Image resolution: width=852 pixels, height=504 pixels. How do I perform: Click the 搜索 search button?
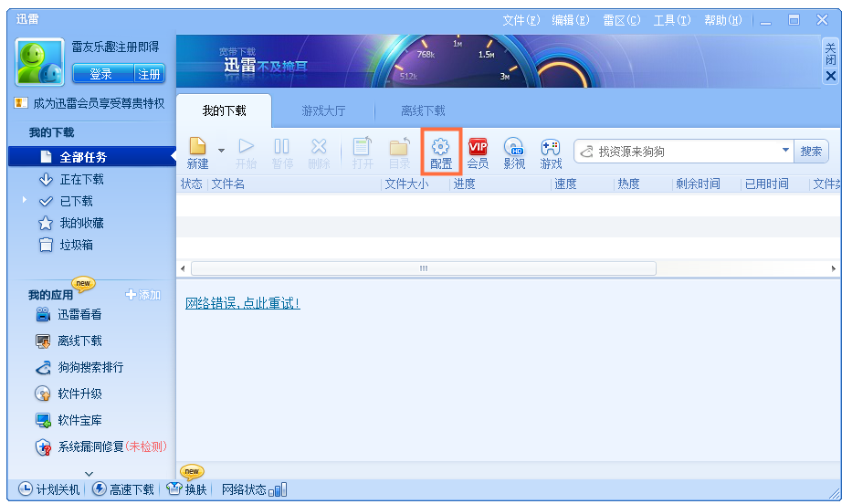pyautogui.click(x=811, y=152)
